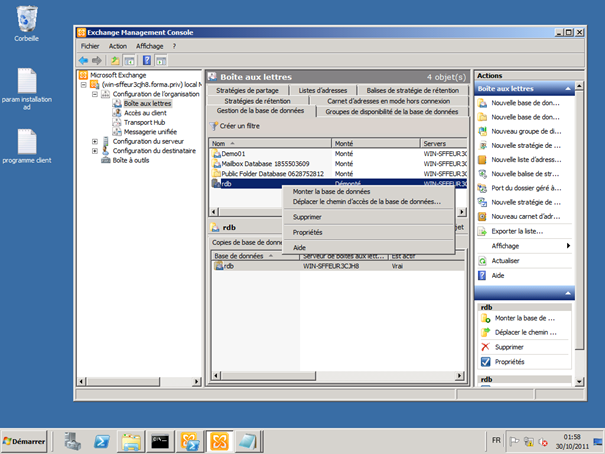Viewport: 605px width, 454px height.
Task: Select the Demo01 database row
Action: pyautogui.click(x=338, y=154)
